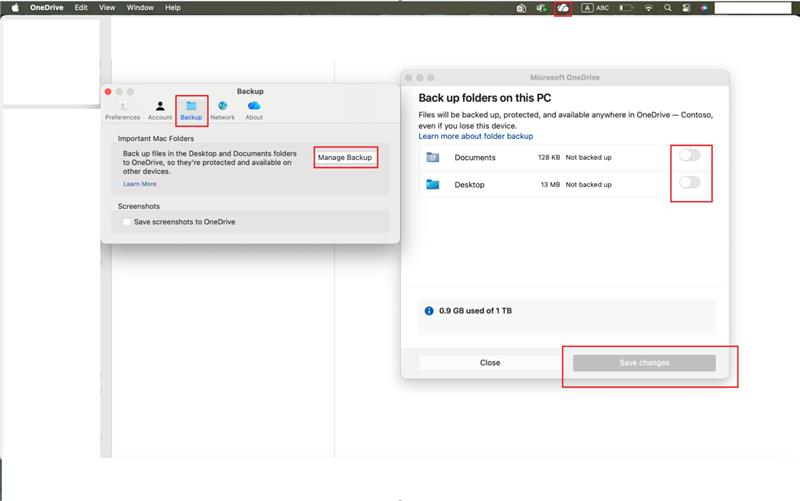Screen dimensions: 800x501
Task: Click the Manage Backup button
Action: pyautogui.click(x=345, y=157)
